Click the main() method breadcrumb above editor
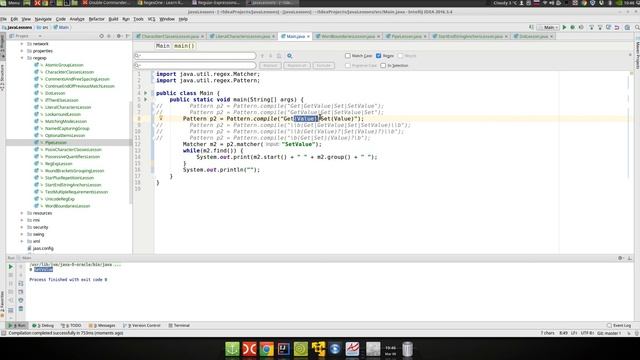 tap(184, 46)
